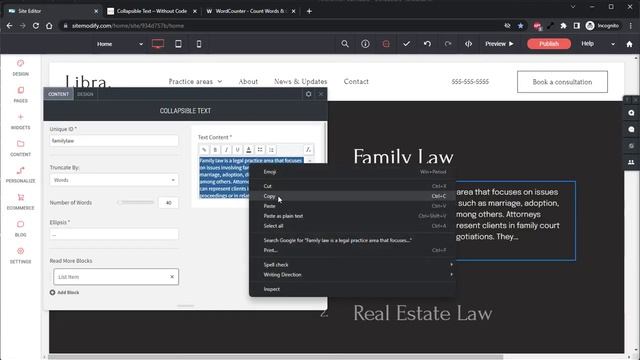The height and width of the screenshot is (360, 640).
Task: Choose Print from context menu
Action: coord(353,250)
